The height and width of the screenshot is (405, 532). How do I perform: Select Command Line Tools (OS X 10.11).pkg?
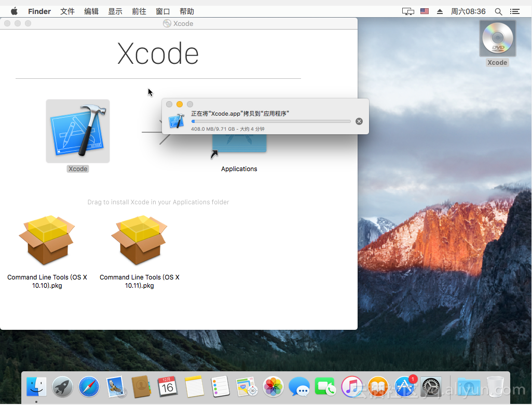pos(140,240)
